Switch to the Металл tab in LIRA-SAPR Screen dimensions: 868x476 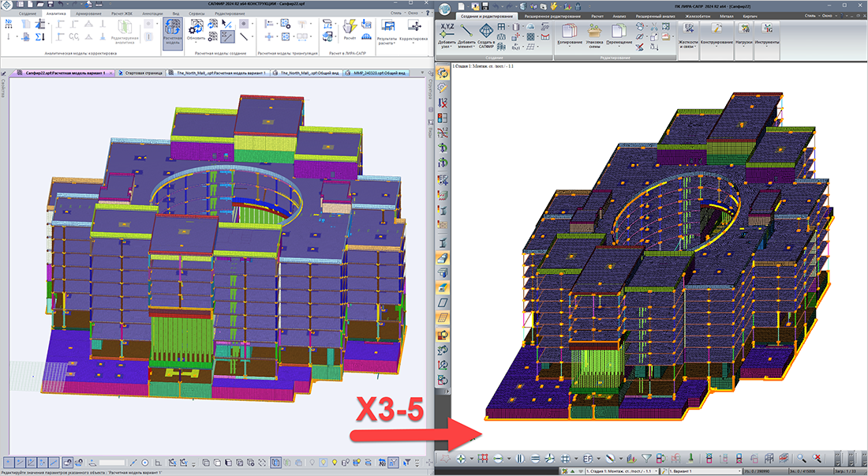point(726,16)
